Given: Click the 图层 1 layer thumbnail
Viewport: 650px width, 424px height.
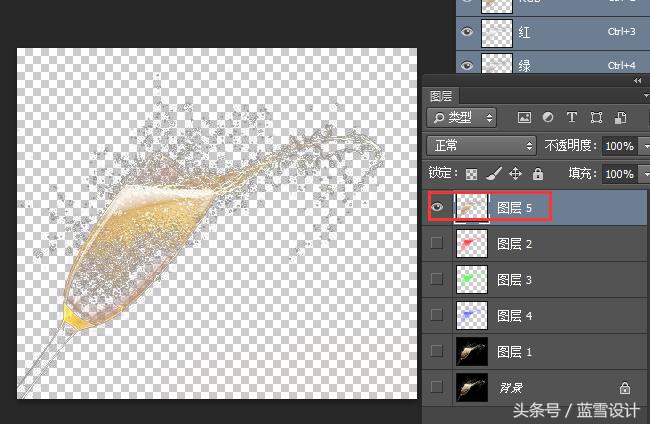Looking at the screenshot, I should 471,351.
